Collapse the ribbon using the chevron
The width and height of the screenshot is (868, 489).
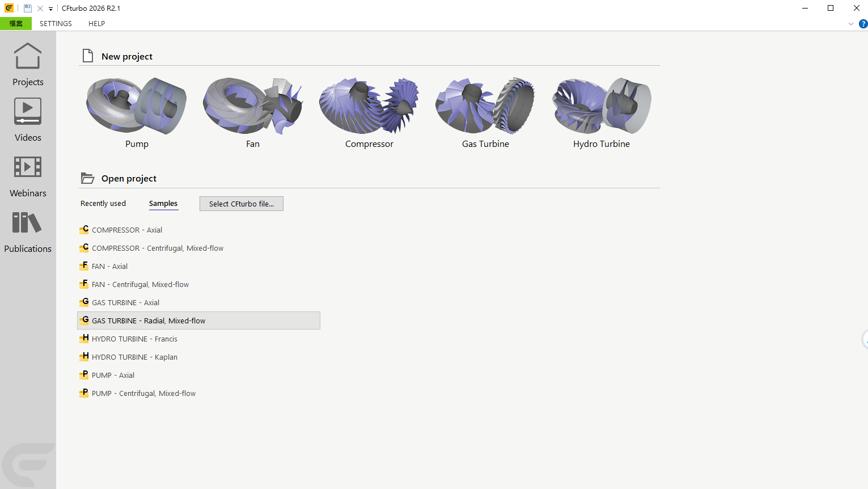[850, 24]
